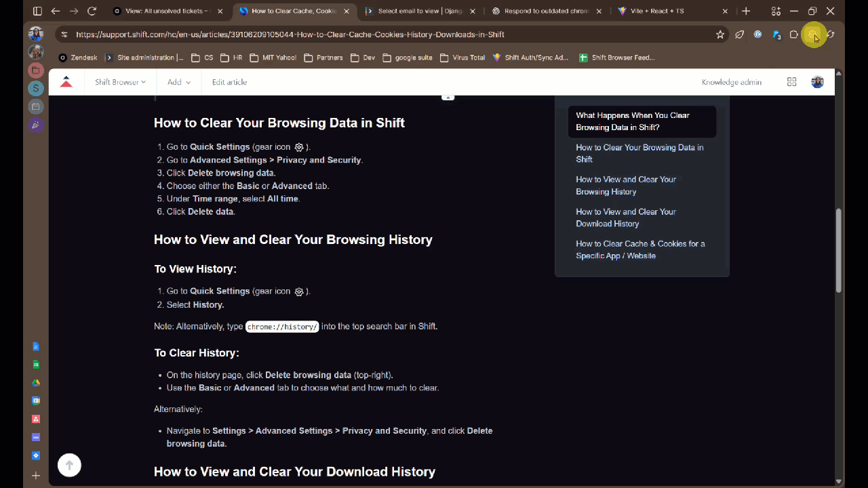Screen dimensions: 868x488
Task: Open the app grid launcher near Knowledge admin
Action: coord(791,81)
